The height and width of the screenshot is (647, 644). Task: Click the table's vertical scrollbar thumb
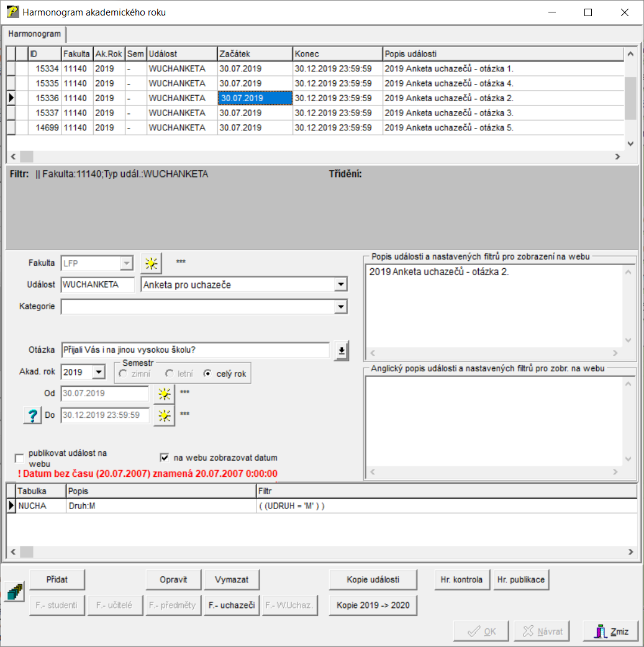click(630, 97)
